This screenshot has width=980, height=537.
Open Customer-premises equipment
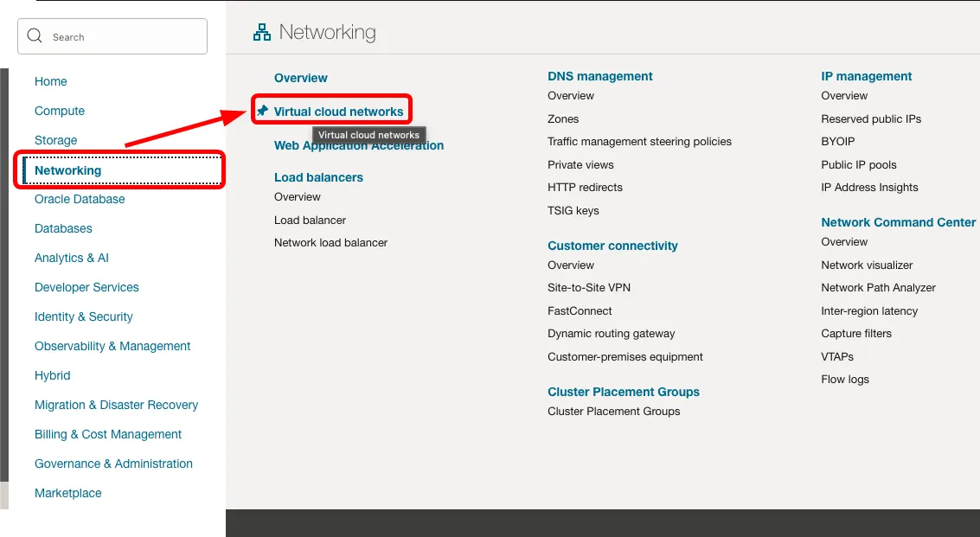(625, 356)
